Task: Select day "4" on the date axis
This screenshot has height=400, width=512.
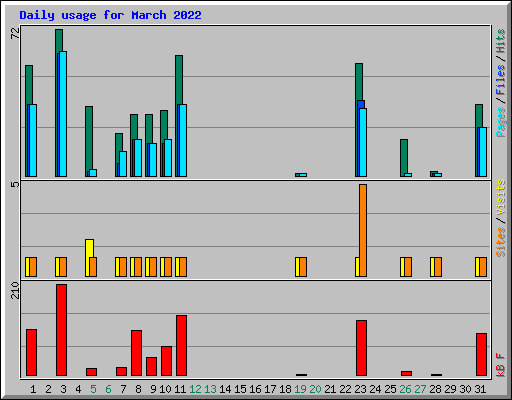Action: [x=78, y=389]
